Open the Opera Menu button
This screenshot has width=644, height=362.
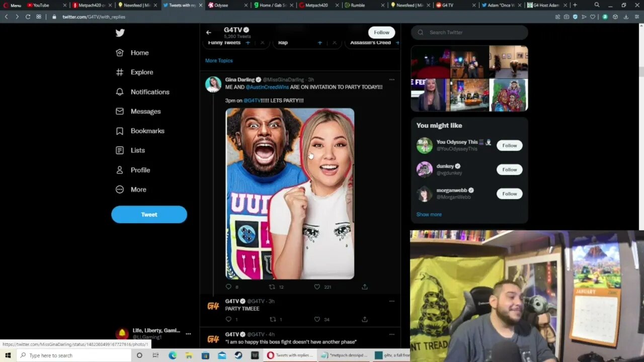12,5
